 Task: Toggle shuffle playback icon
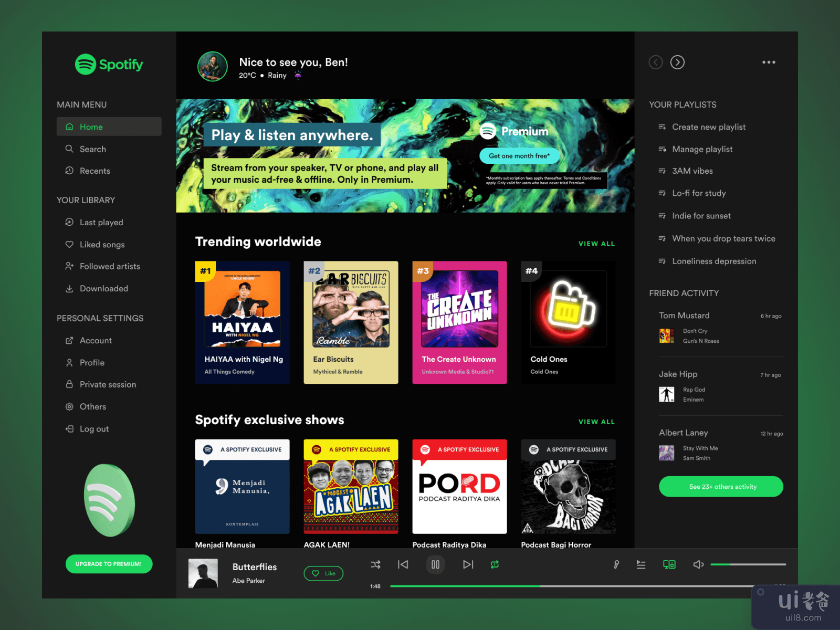pos(375,565)
